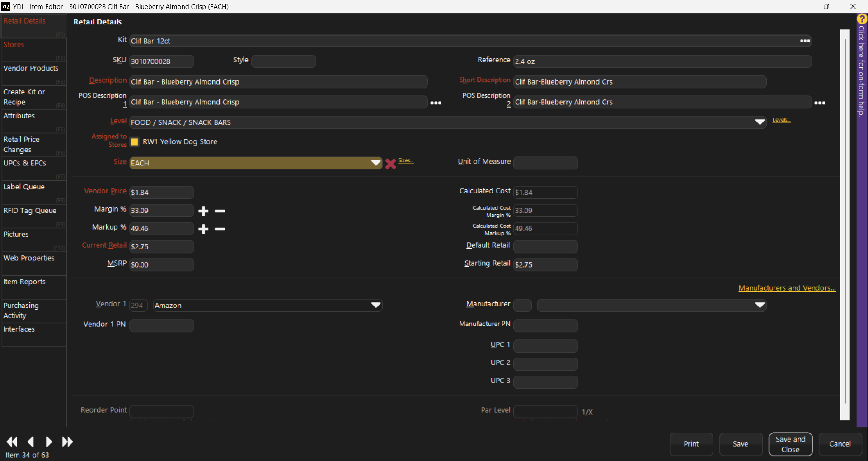
Task: Open the UPCs & EPCs tab
Action: [x=34, y=168]
